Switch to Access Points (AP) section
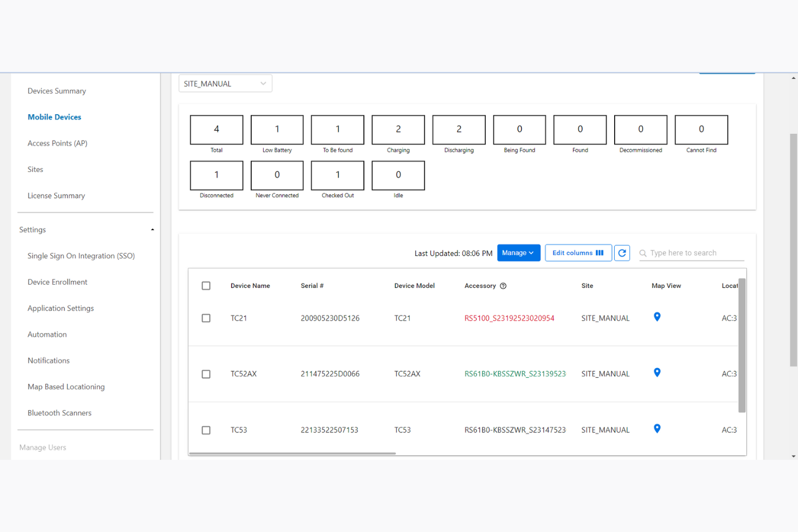This screenshot has height=532, width=798. point(57,143)
